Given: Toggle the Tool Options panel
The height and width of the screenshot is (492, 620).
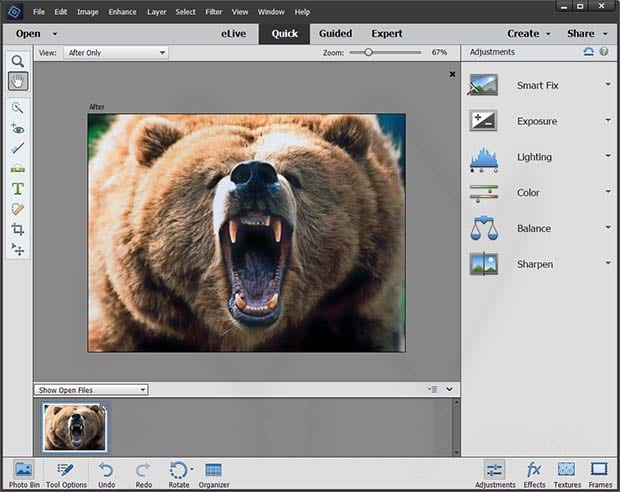Looking at the screenshot, I should click(x=66, y=474).
